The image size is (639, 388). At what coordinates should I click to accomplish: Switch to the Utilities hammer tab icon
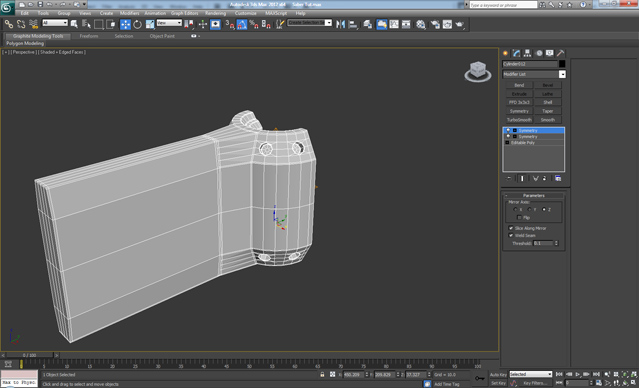tap(561, 53)
